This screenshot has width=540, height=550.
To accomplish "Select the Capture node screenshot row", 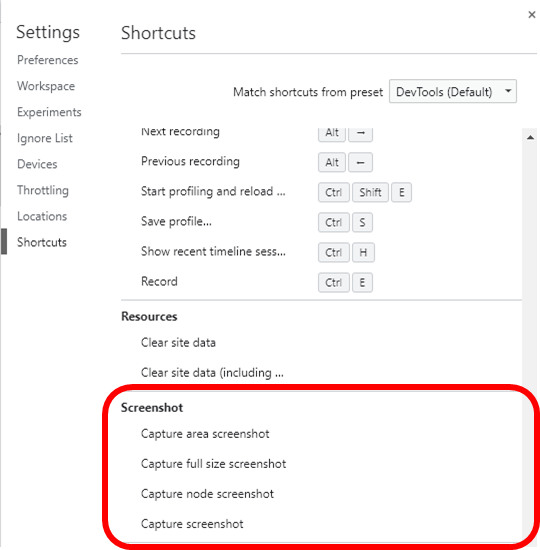I will (x=321, y=494).
